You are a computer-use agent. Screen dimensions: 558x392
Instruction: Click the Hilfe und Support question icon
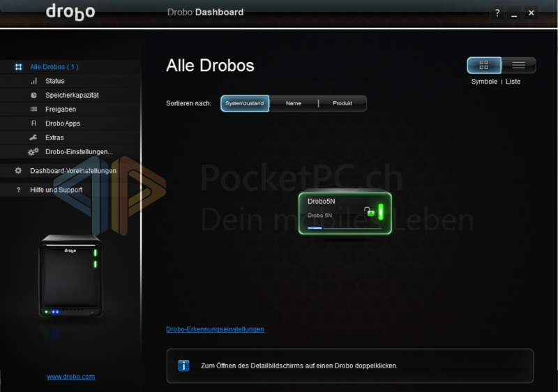click(19, 190)
